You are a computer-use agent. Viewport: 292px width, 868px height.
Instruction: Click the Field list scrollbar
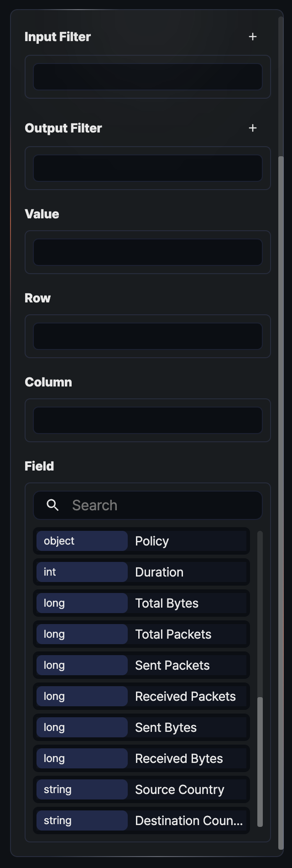click(x=260, y=761)
